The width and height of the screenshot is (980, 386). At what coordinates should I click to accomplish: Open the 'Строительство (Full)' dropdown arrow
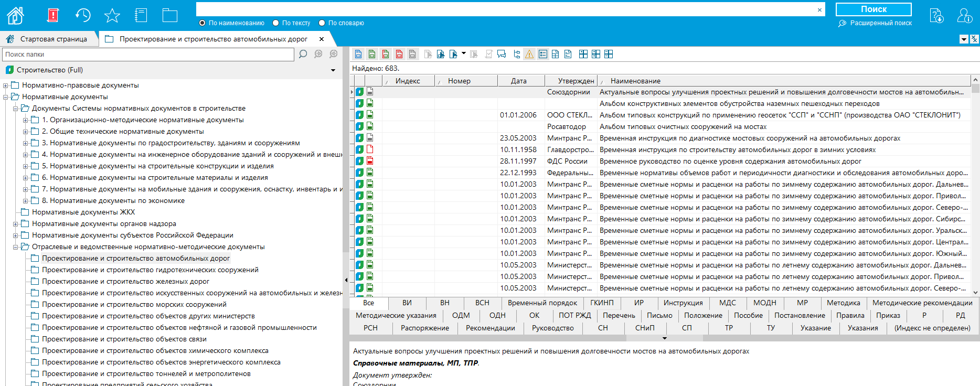(x=333, y=70)
